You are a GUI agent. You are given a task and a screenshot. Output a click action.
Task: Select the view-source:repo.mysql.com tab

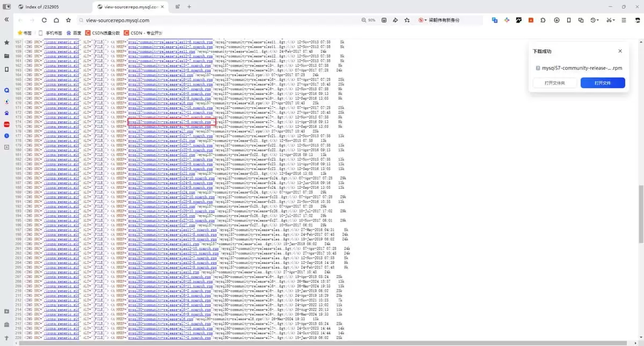click(131, 6)
